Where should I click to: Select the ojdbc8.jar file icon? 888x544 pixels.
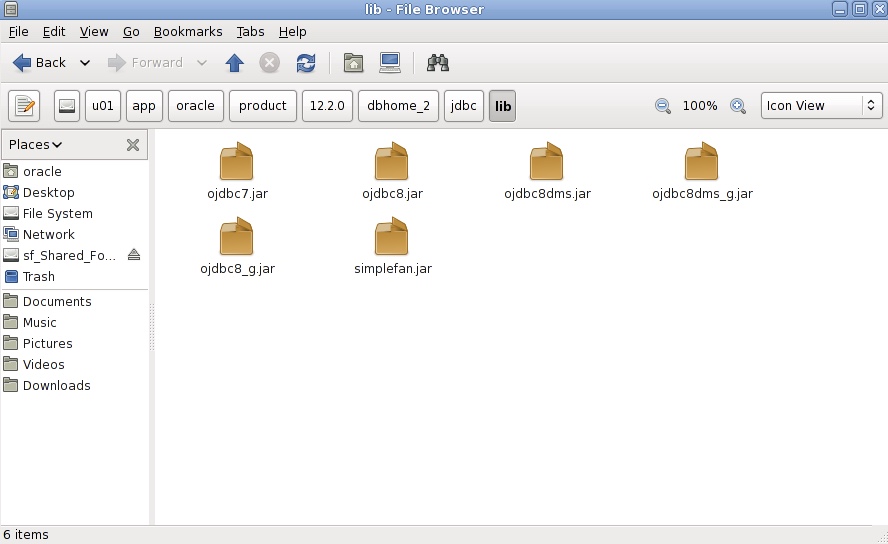pyautogui.click(x=392, y=161)
